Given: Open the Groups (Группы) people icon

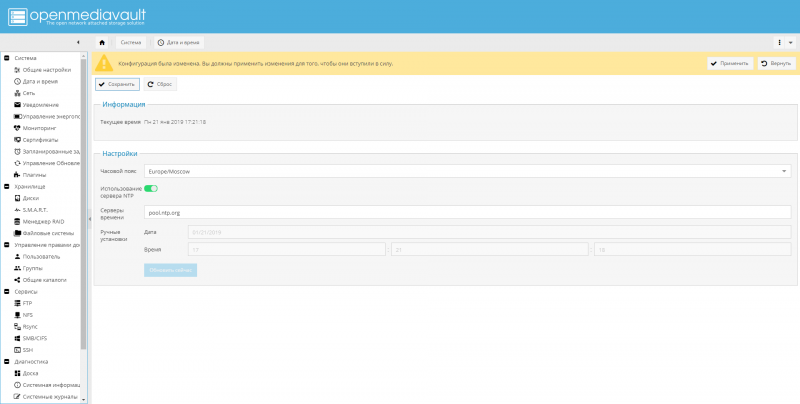Looking at the screenshot, I should [17, 268].
